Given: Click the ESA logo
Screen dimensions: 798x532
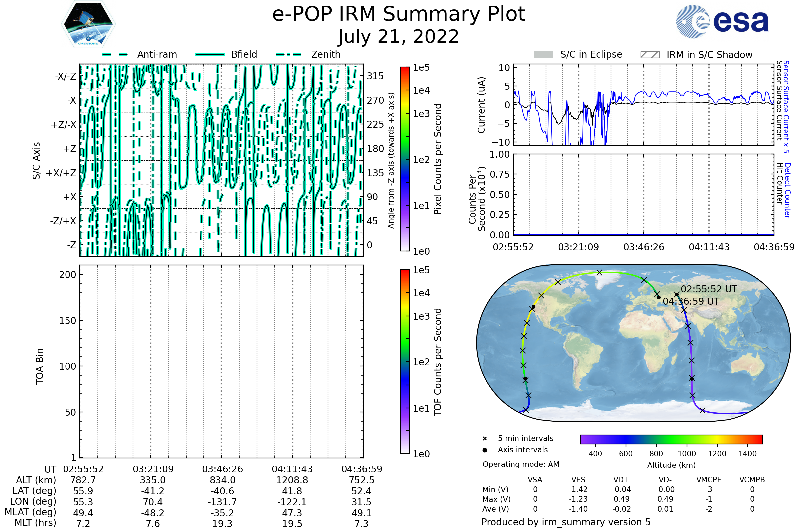Looking at the screenshot, I should (x=722, y=21).
